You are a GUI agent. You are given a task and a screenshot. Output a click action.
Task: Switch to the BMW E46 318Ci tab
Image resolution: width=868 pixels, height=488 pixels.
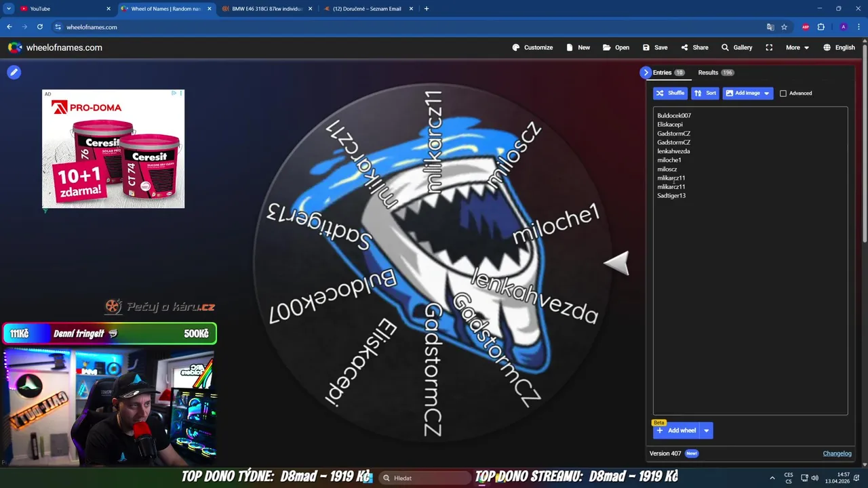(267, 9)
